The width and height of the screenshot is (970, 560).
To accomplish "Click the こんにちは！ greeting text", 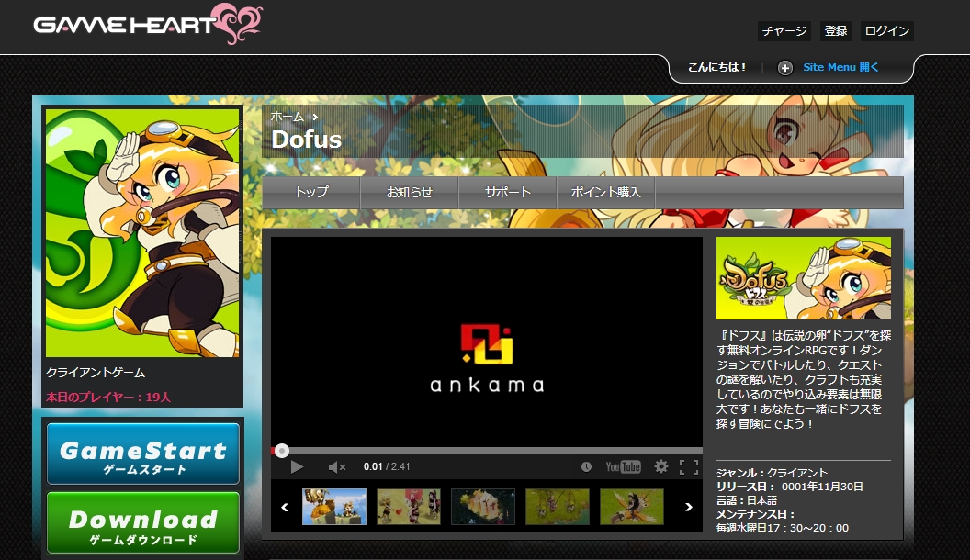I will [717, 67].
